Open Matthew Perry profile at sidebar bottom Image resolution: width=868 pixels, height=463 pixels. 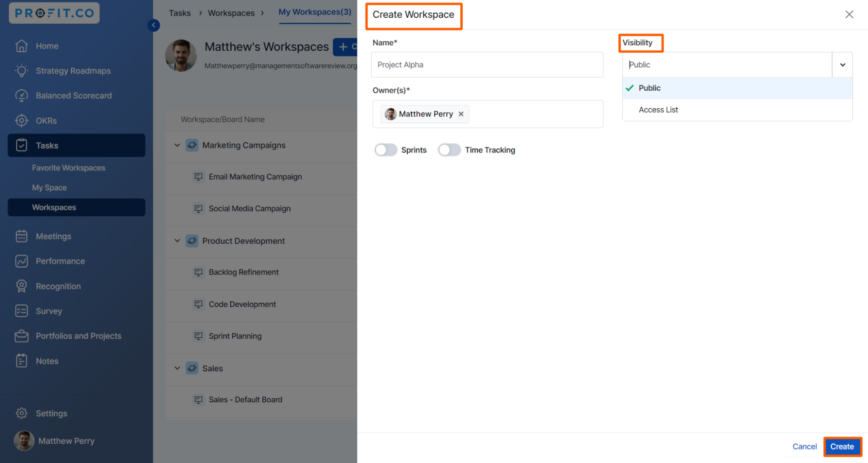(54, 441)
